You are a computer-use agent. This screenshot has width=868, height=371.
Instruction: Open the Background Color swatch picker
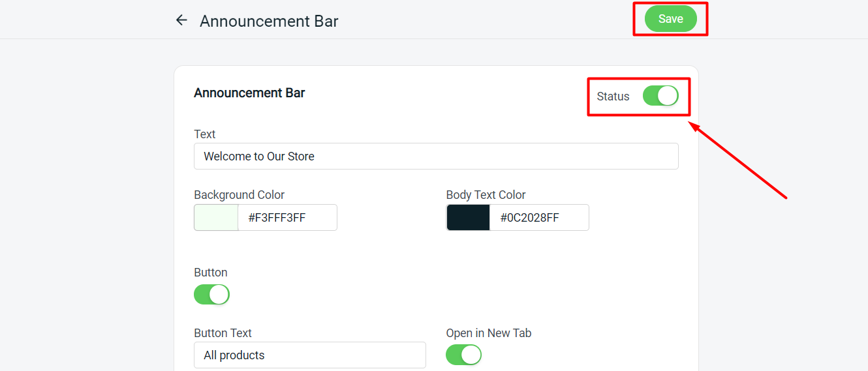[216, 218]
